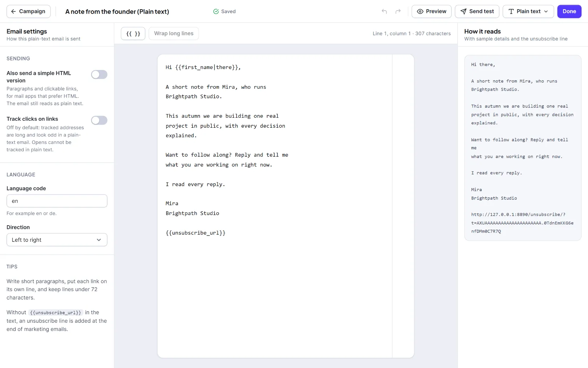Click the 'How it reads' heading

(x=483, y=32)
